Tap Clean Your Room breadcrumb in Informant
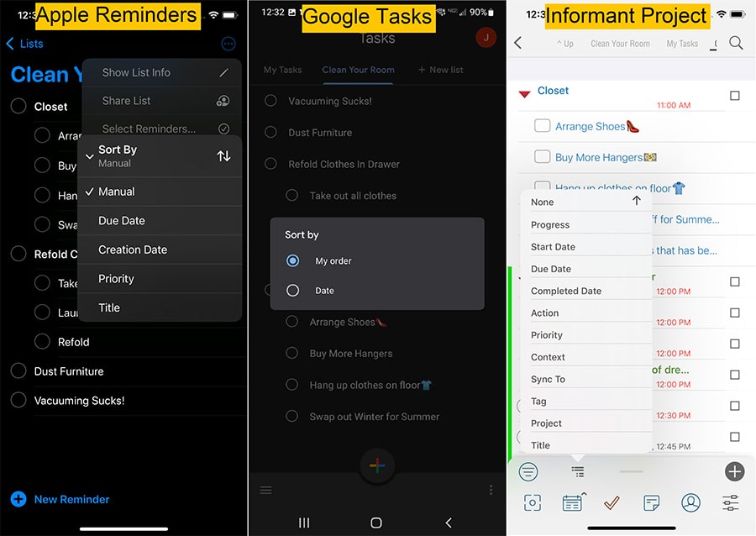 click(x=620, y=44)
